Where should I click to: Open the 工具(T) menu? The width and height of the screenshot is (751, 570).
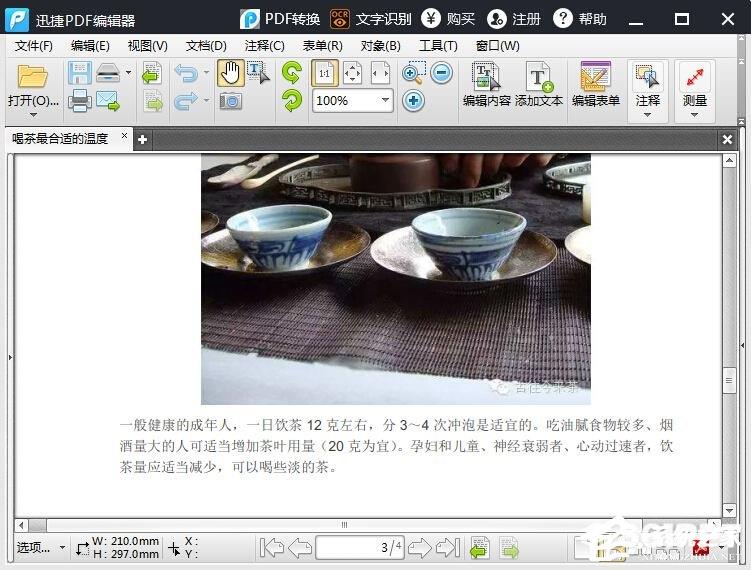click(438, 46)
